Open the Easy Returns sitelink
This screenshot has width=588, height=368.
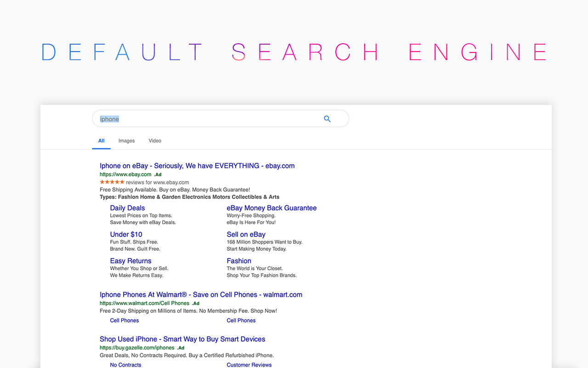click(130, 260)
